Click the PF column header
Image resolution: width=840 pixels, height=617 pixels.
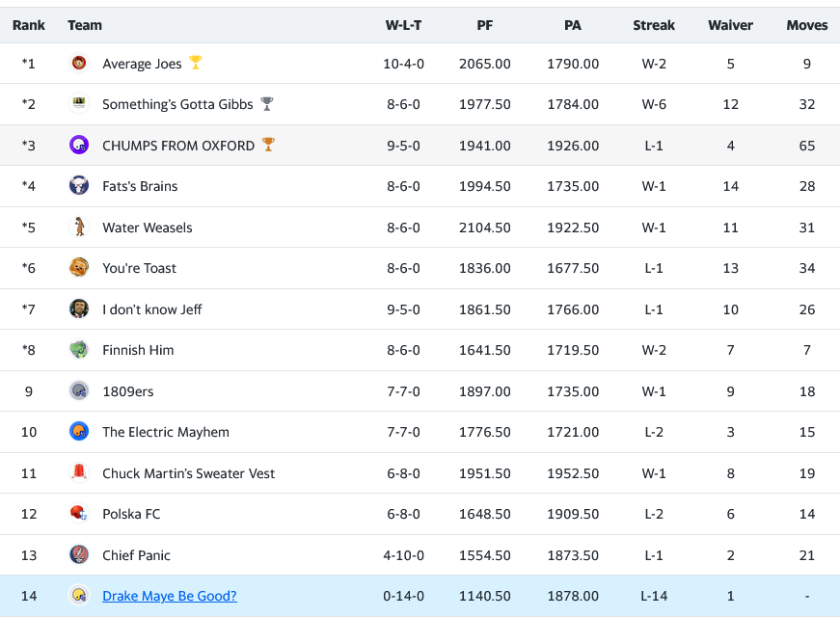pyautogui.click(x=485, y=25)
